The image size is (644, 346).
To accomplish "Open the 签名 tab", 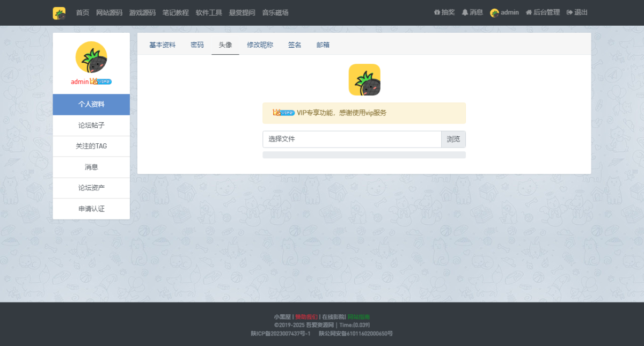I will [295, 45].
